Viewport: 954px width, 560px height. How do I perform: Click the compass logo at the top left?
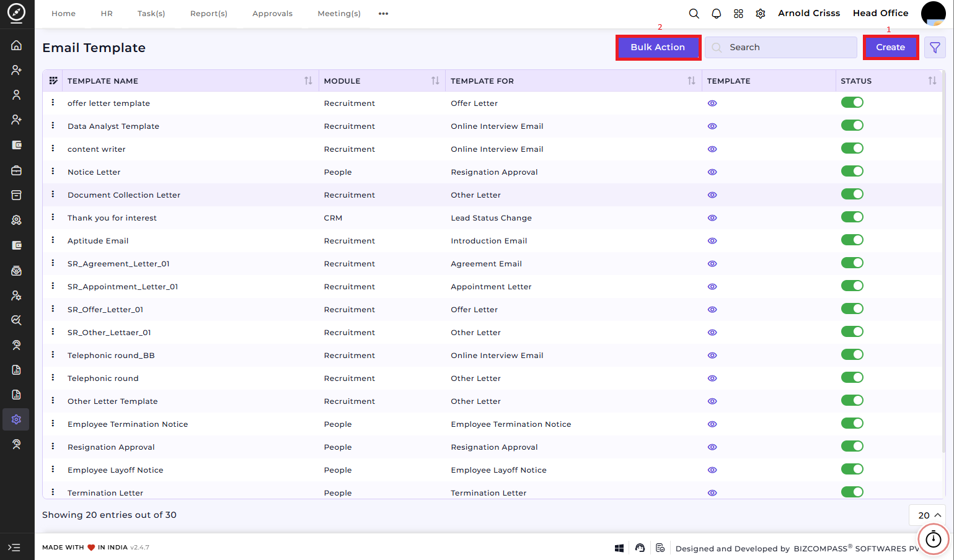click(x=17, y=12)
